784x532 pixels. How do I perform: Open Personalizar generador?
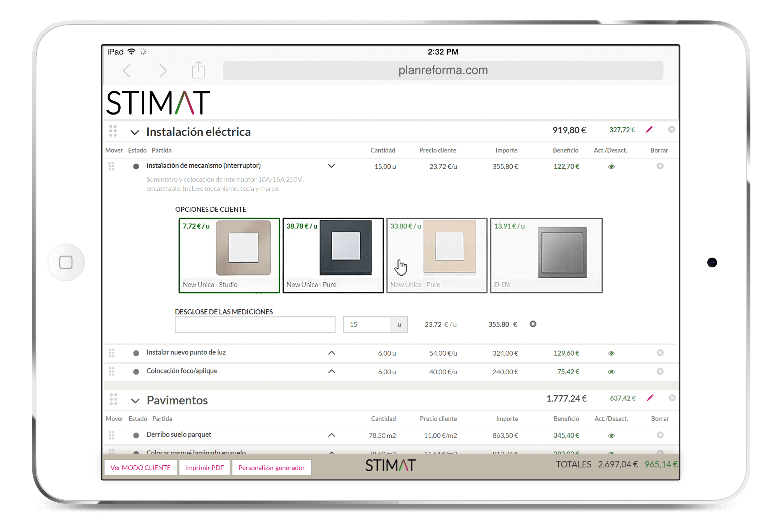272,468
